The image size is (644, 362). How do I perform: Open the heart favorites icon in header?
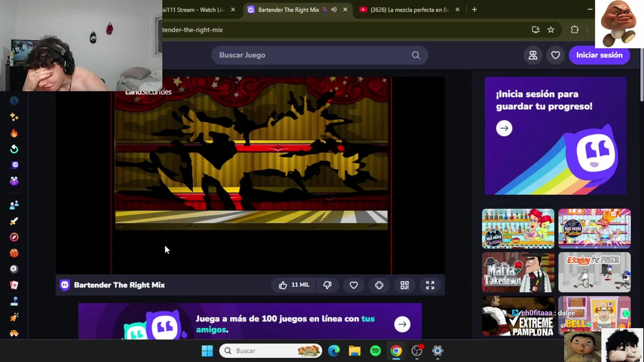point(555,55)
